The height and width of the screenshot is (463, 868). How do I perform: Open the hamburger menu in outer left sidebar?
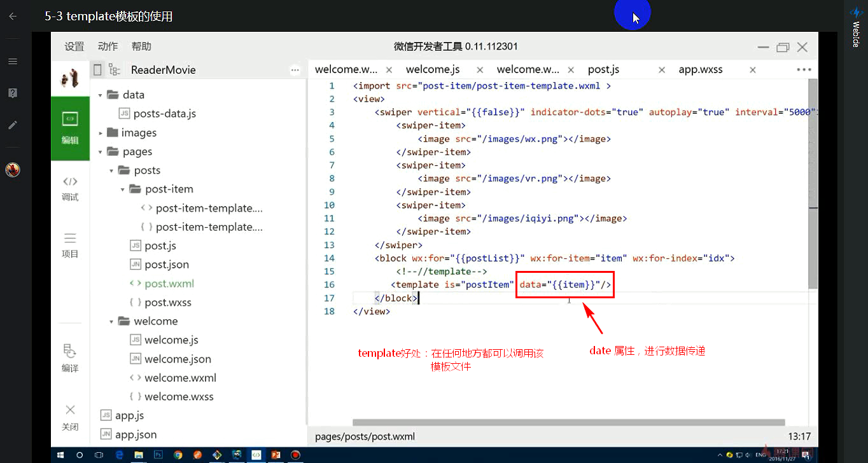12,61
